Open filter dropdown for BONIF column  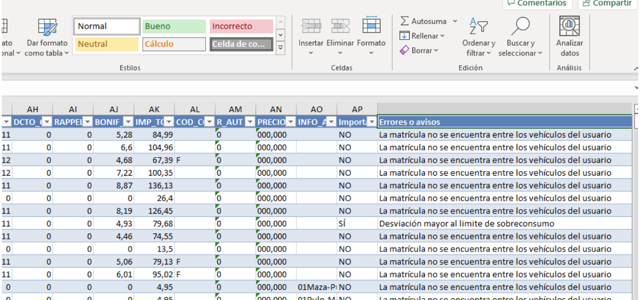pos(128,122)
